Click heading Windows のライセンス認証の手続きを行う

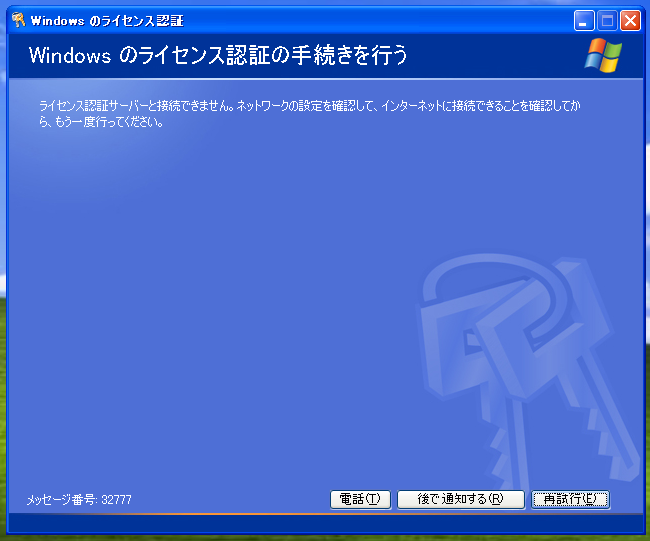tap(218, 55)
